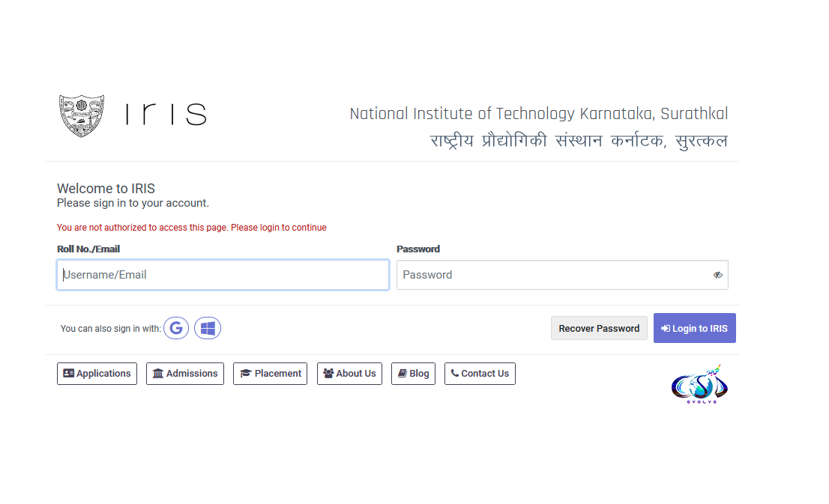Click the authorization error message text
829x504 pixels.
(192, 227)
